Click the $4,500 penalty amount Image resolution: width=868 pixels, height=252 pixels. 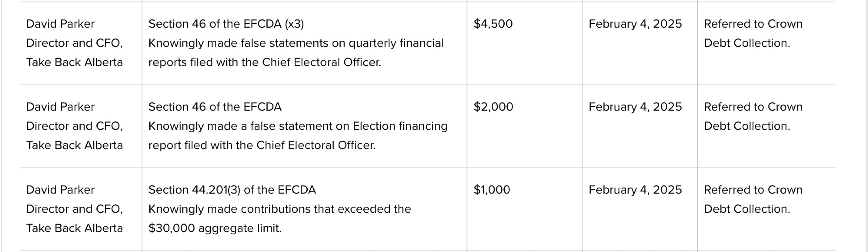coord(493,24)
